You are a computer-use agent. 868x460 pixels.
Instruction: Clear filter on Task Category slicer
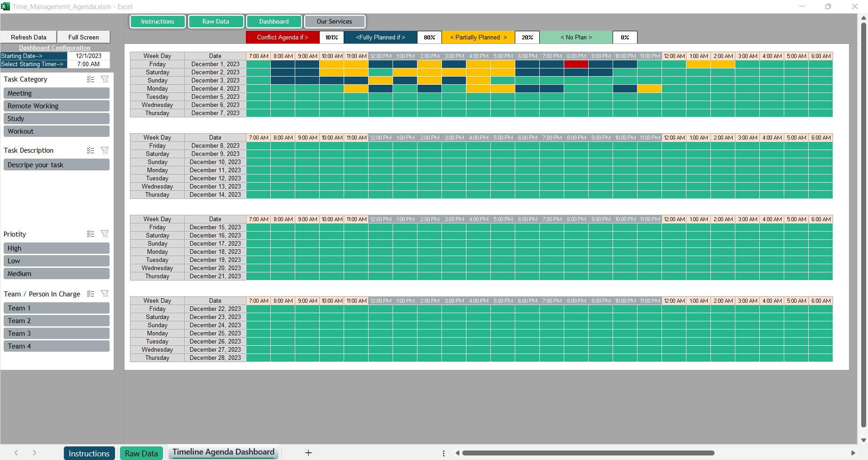point(105,79)
